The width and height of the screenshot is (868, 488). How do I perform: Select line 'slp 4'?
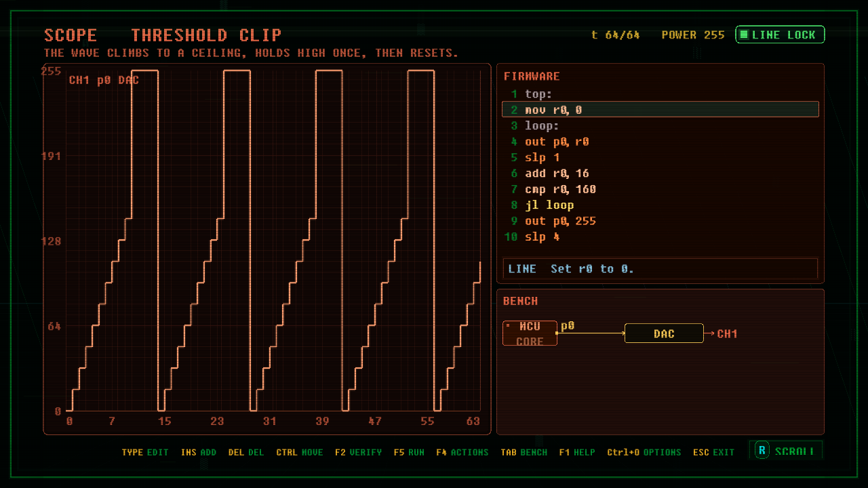(x=660, y=237)
